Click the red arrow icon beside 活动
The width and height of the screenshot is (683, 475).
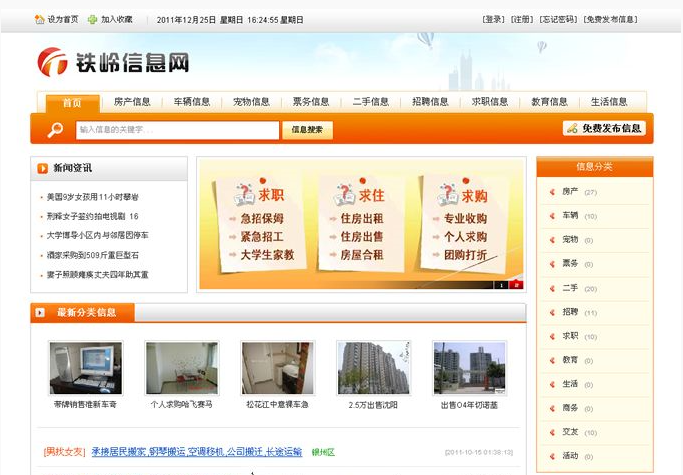point(552,456)
